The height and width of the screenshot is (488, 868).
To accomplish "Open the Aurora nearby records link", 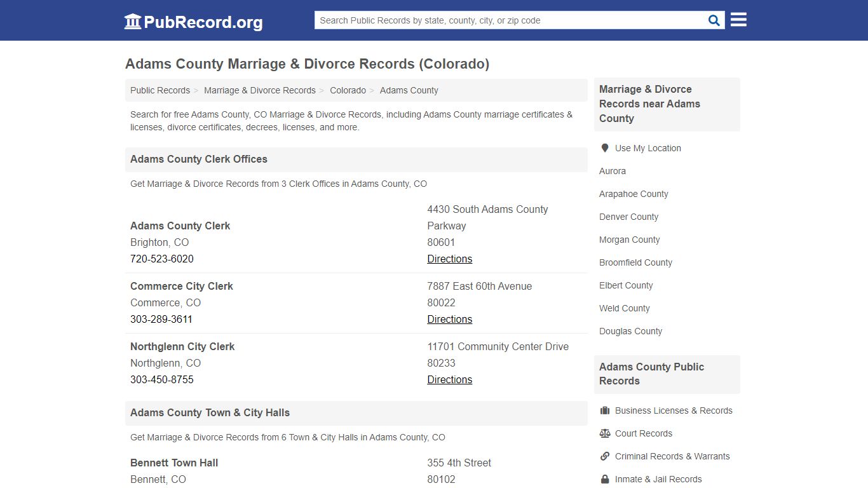I will (613, 171).
